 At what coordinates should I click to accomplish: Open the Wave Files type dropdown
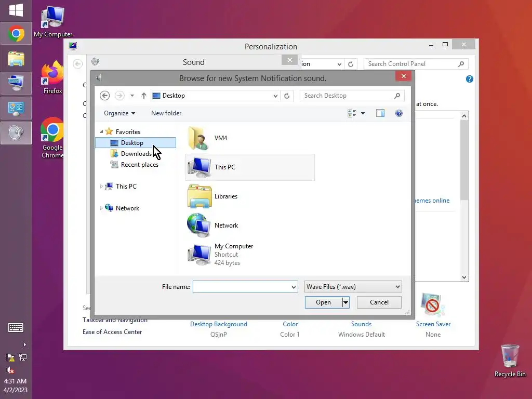[353, 287]
